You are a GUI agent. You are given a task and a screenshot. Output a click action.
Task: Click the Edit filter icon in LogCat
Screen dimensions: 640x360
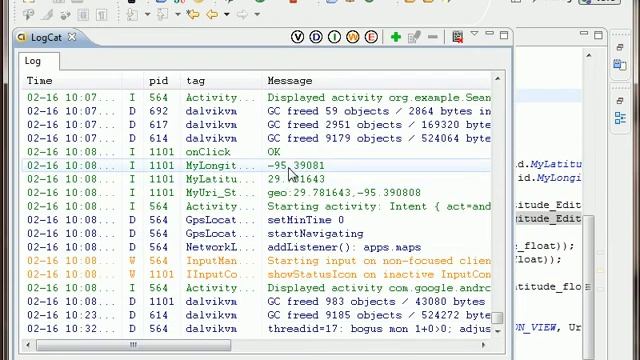pos(414,37)
